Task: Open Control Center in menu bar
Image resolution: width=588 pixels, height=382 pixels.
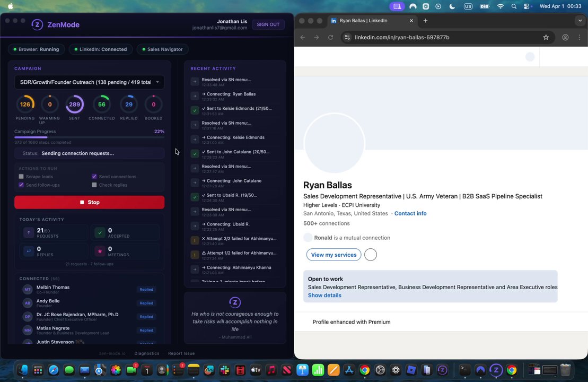Action: click(527, 6)
